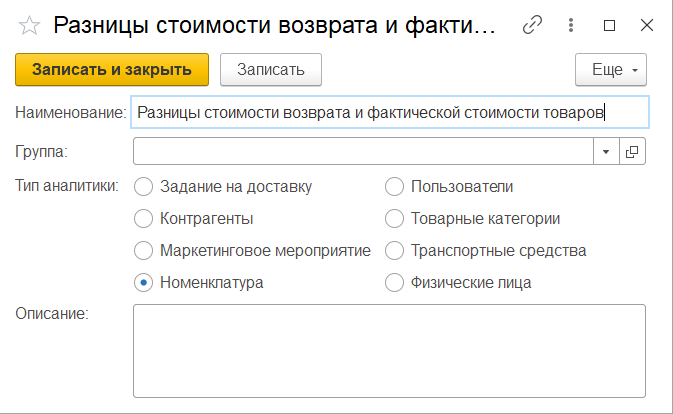Focus the Описание text area
The height and width of the screenshot is (414, 673).
point(389,350)
